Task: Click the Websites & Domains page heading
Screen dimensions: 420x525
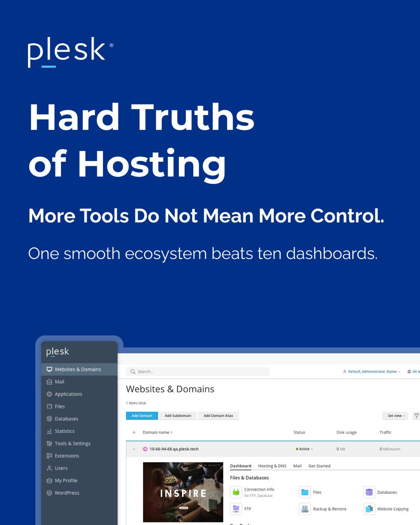Action: [x=170, y=389]
